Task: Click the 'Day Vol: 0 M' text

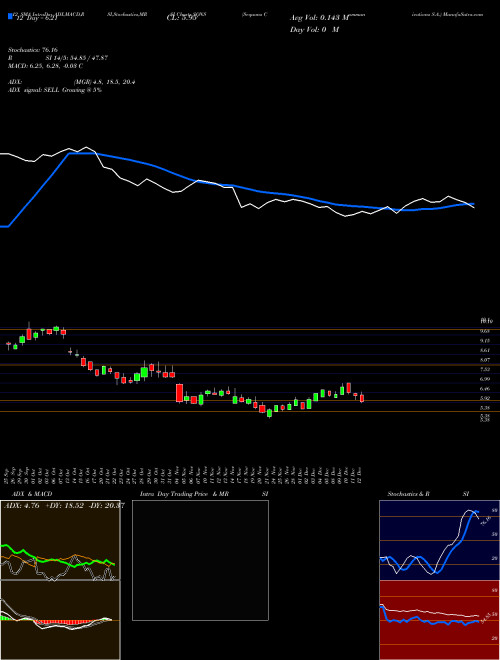Action: 314,29
